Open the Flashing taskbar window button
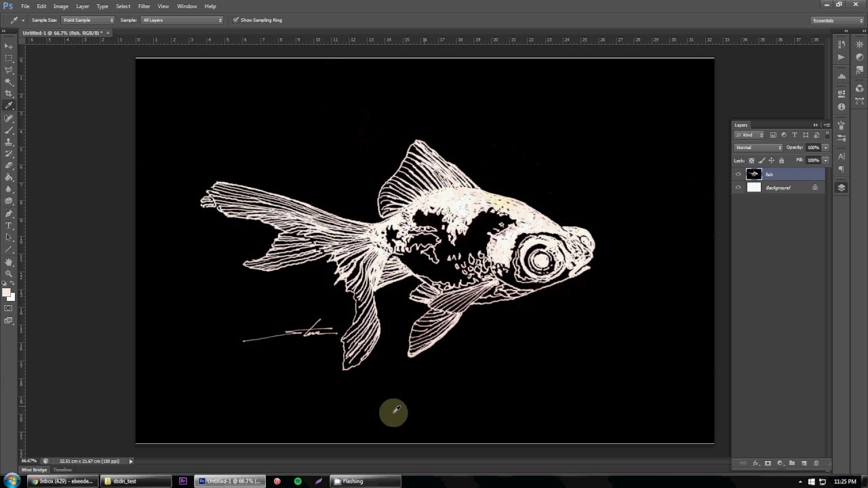 (366, 481)
